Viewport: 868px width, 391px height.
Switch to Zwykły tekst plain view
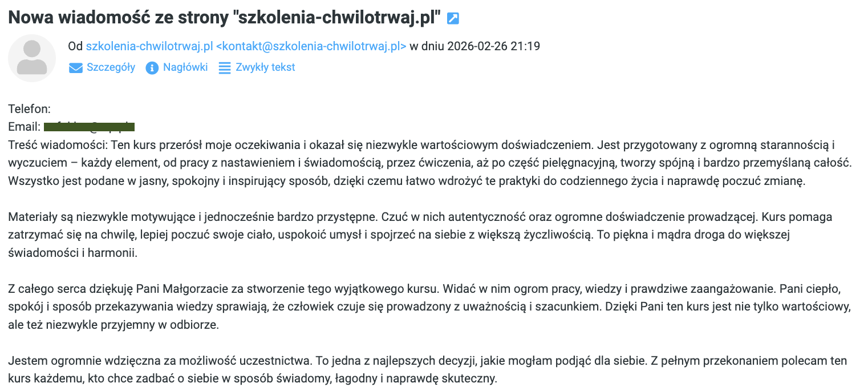point(265,67)
